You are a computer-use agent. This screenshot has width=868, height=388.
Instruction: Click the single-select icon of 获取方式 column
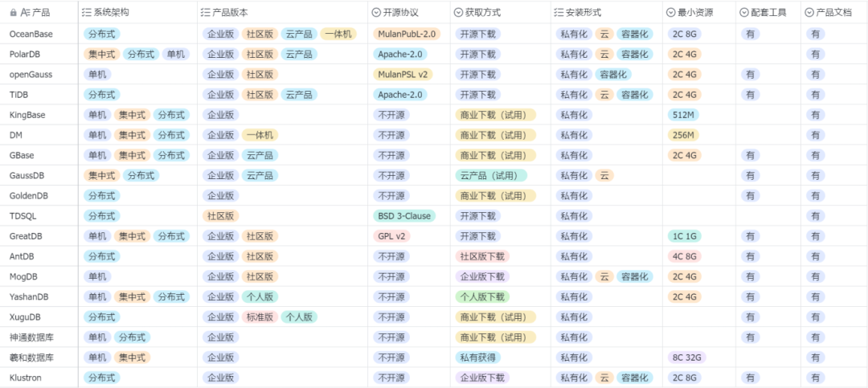pyautogui.click(x=458, y=12)
